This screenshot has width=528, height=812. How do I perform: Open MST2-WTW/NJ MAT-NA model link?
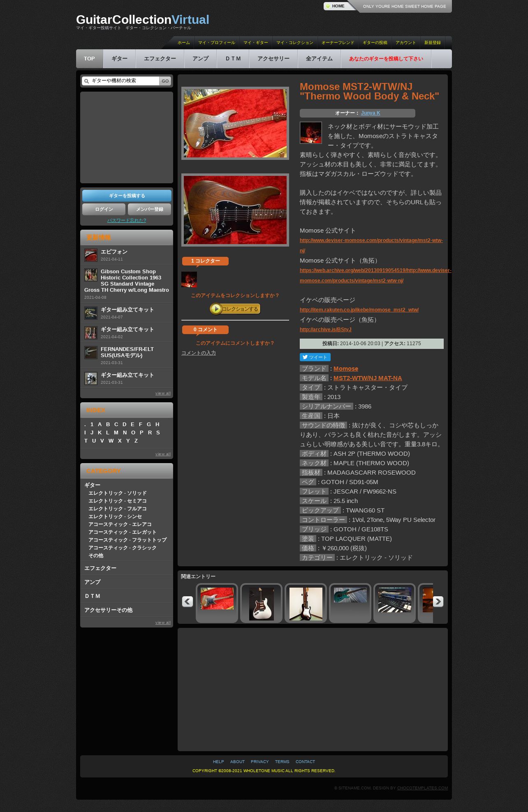pos(368,378)
